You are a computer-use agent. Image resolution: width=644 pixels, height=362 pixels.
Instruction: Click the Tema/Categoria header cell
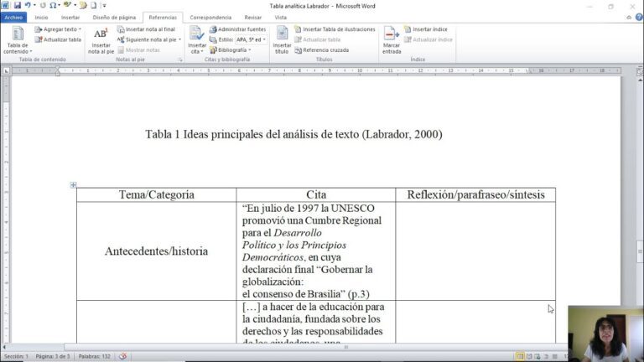(157, 194)
